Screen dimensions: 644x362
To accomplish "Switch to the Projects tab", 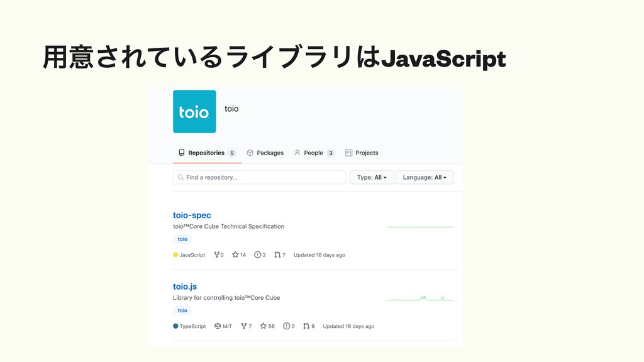I will click(x=362, y=153).
